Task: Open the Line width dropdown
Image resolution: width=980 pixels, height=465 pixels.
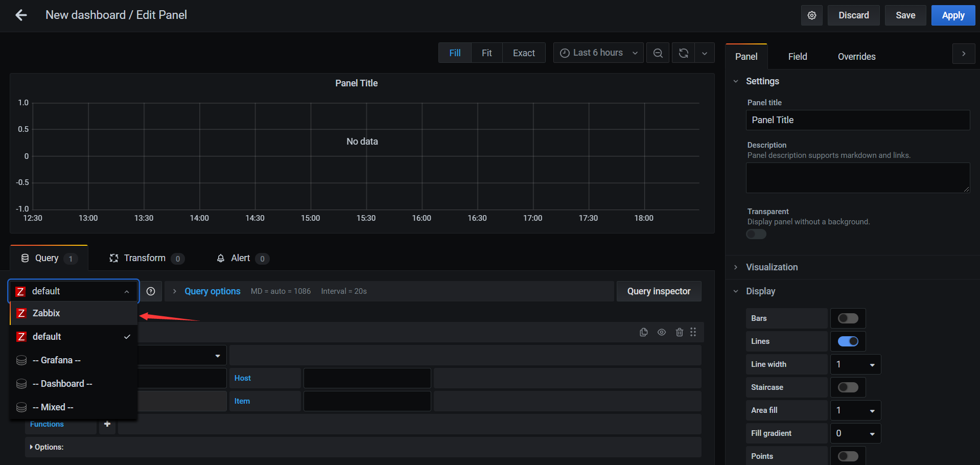Action: (x=855, y=364)
